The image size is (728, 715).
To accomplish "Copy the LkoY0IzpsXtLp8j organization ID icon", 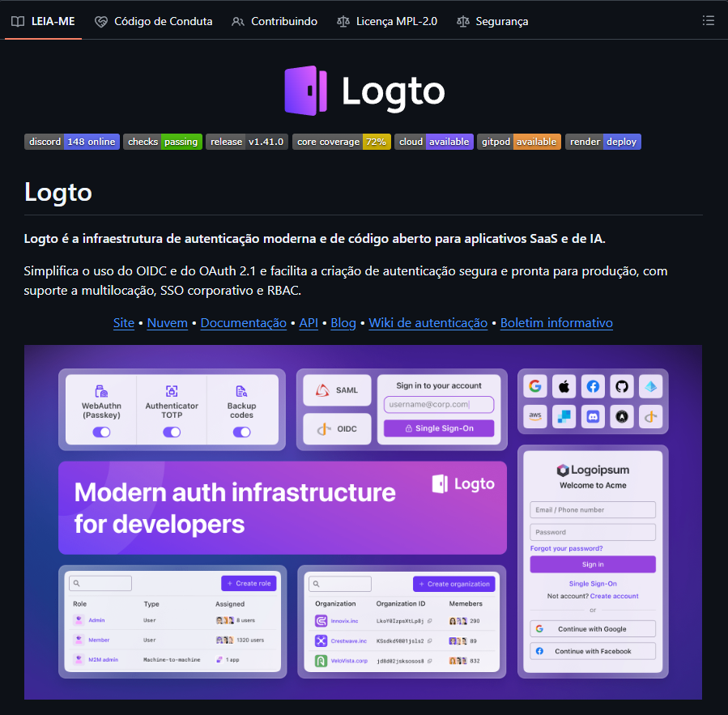I will [x=430, y=621].
